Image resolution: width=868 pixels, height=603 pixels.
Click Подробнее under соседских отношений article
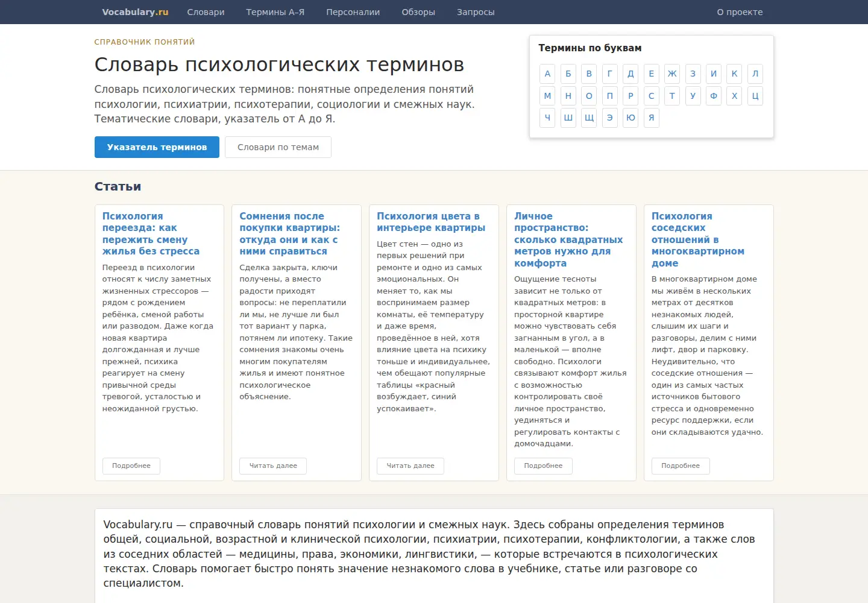tap(681, 466)
